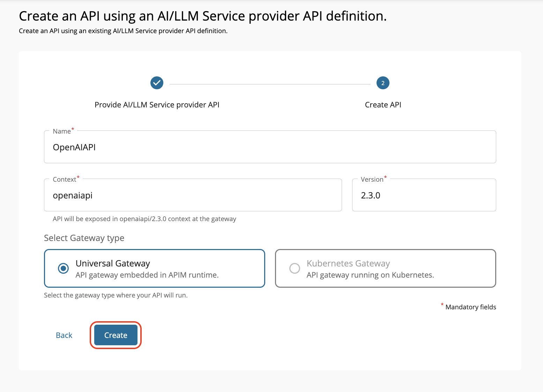This screenshot has width=543, height=392.
Task: Click the subtitle 'Create an API using an existing AI/LLM Service provider API definition.'
Action: [x=123, y=31]
